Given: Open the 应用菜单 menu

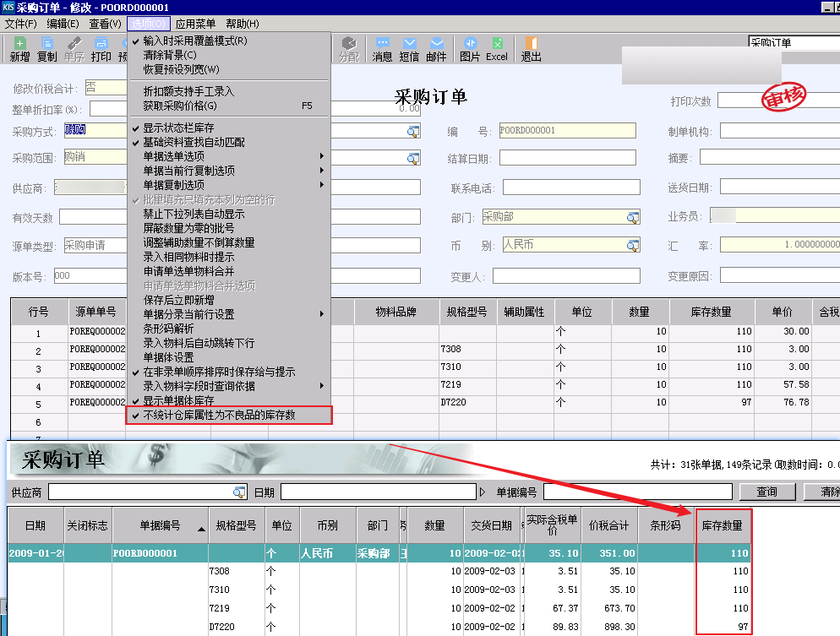Looking at the screenshot, I should (195, 24).
